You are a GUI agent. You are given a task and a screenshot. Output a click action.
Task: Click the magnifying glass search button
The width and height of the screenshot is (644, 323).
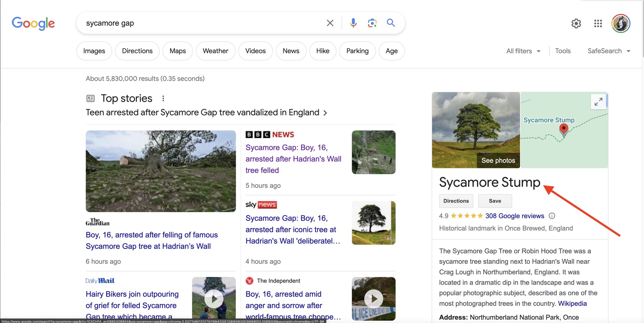point(391,23)
